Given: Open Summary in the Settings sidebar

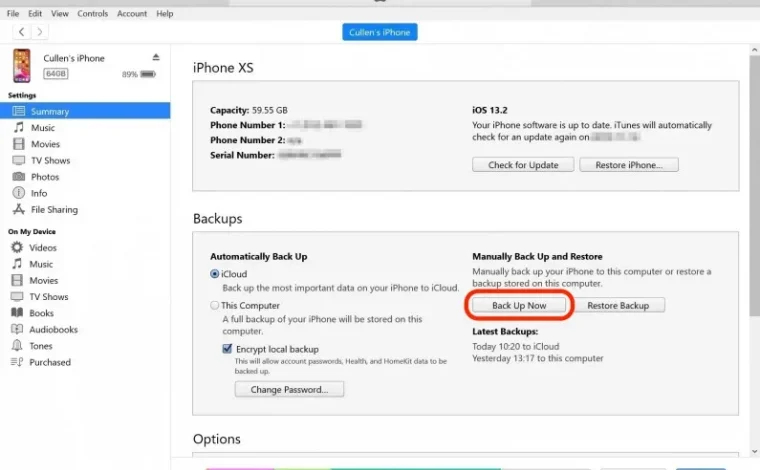Looking at the screenshot, I should 85,111.
